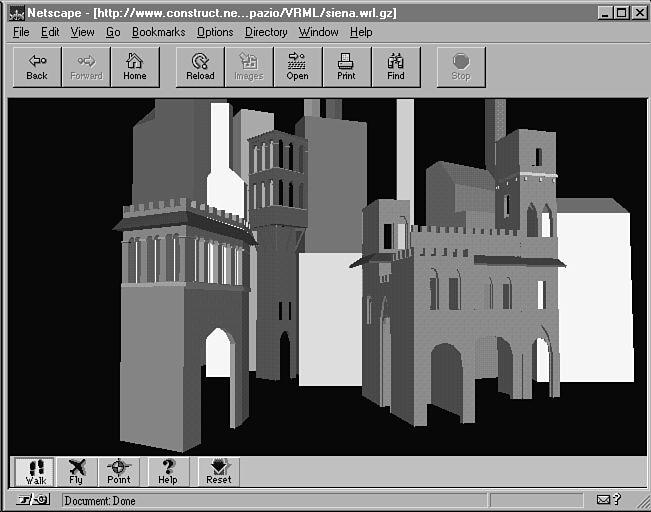Enable Walk navigation mode
The height and width of the screenshot is (512, 651).
click(36, 472)
